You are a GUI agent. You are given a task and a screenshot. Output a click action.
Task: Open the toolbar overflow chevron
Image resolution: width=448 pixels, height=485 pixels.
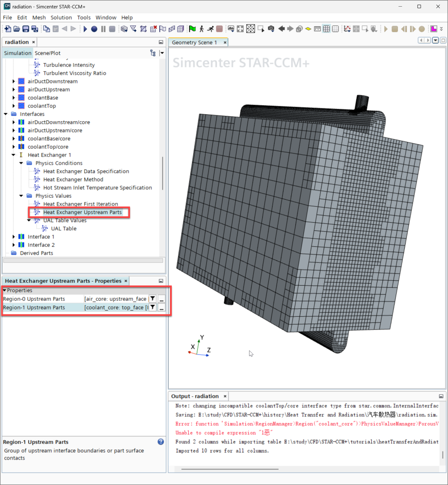coord(441,29)
